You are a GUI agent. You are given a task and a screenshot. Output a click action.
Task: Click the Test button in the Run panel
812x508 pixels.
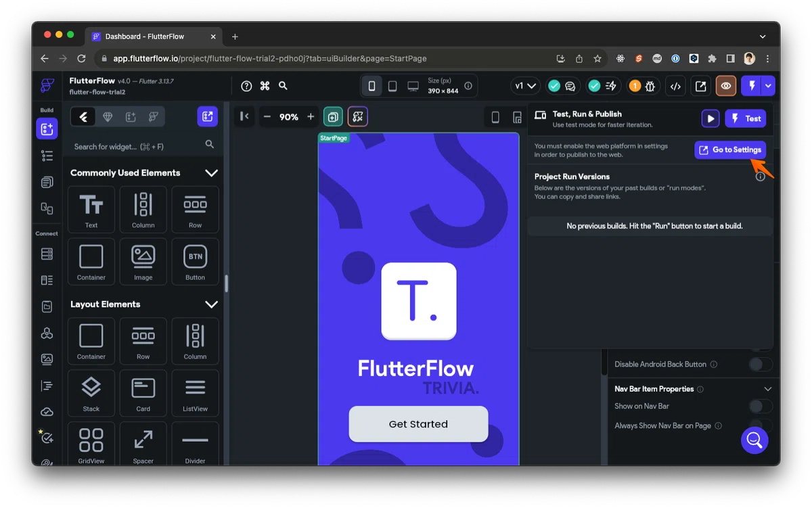coord(746,118)
